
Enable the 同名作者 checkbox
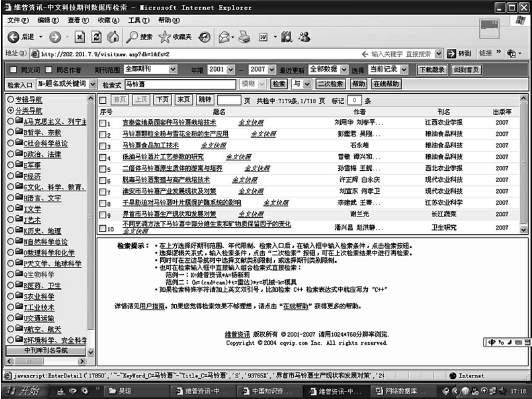coord(49,70)
